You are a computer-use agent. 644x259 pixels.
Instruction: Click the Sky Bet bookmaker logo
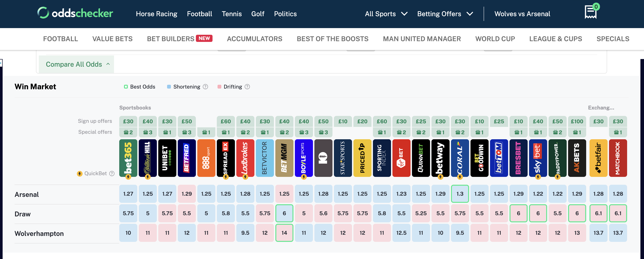pos(538,158)
